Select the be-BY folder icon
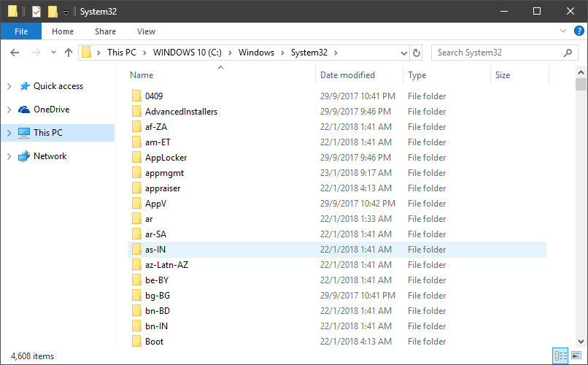Image resolution: width=588 pixels, height=365 pixels. [x=136, y=280]
